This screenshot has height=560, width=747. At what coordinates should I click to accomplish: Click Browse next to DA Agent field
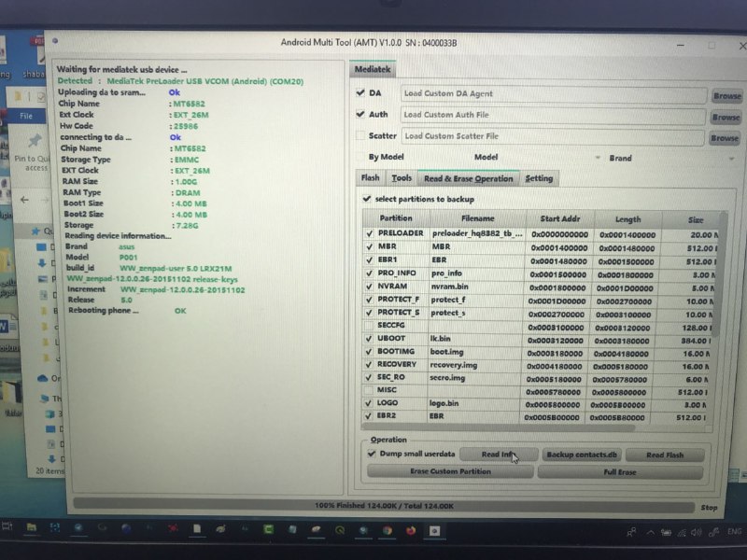click(727, 96)
